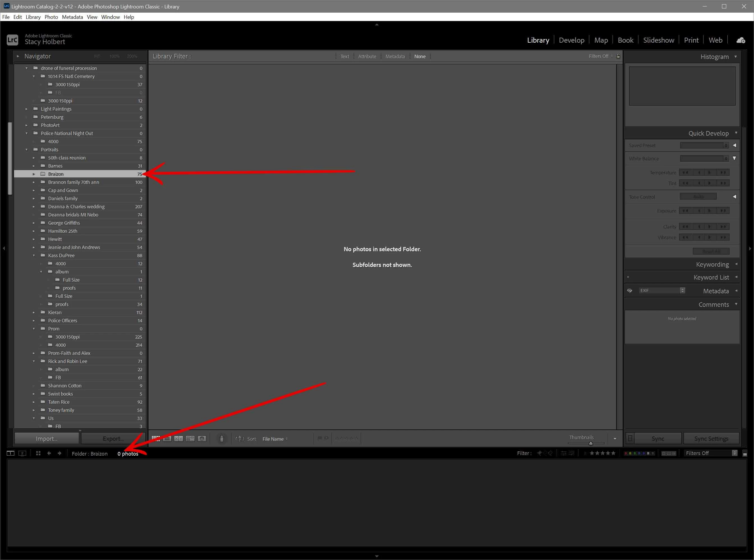Open the Metadata menu in the menu bar

click(x=72, y=17)
